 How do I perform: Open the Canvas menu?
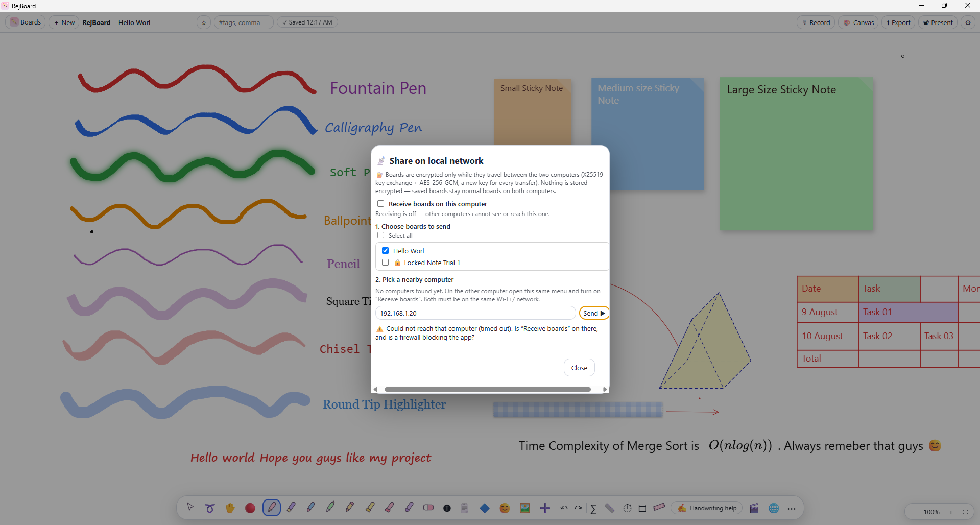(858, 22)
